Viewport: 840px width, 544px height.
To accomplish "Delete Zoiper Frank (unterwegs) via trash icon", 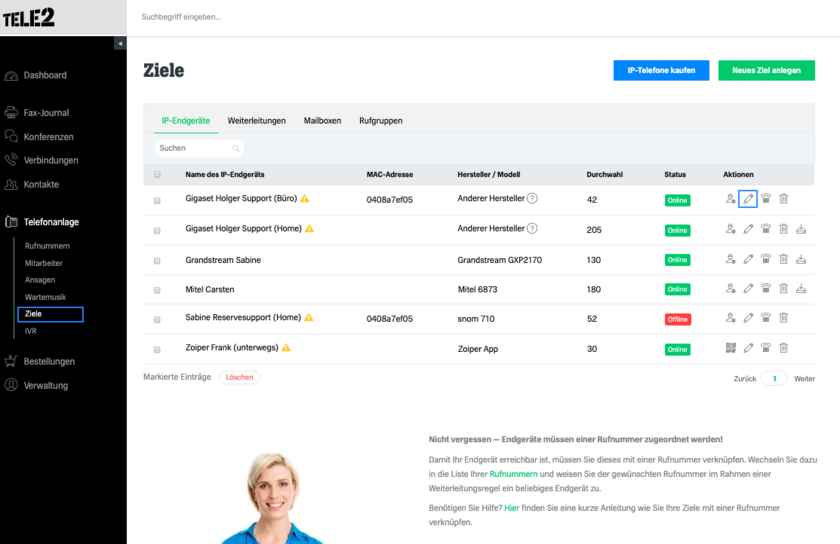I will [783, 348].
